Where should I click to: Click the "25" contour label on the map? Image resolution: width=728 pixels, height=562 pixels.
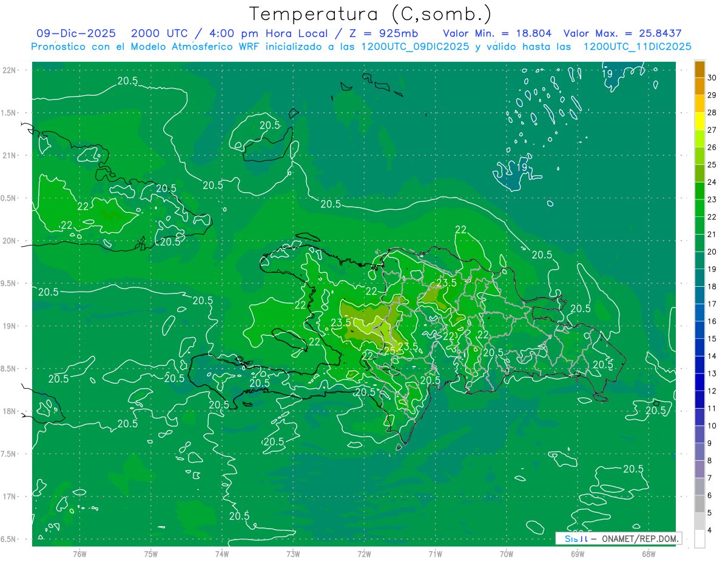(x=390, y=350)
